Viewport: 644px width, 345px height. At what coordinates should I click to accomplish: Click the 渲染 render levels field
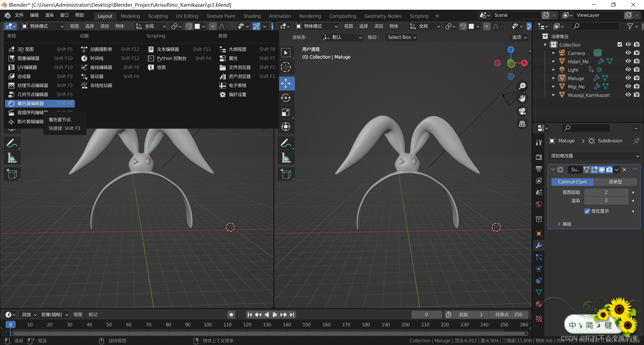[606, 200]
